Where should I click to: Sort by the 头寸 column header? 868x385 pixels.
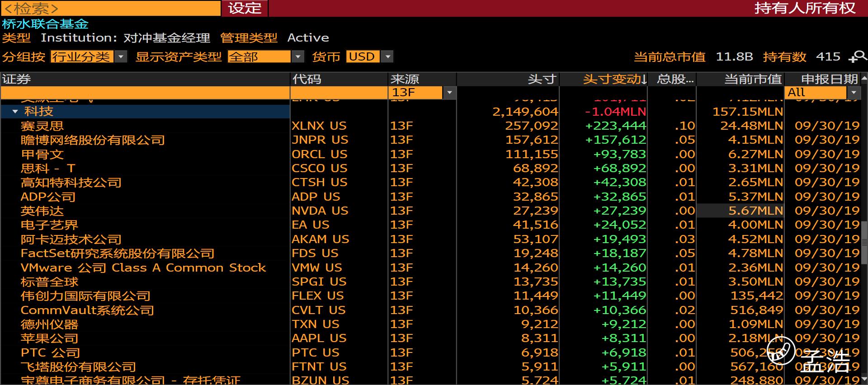point(508,79)
